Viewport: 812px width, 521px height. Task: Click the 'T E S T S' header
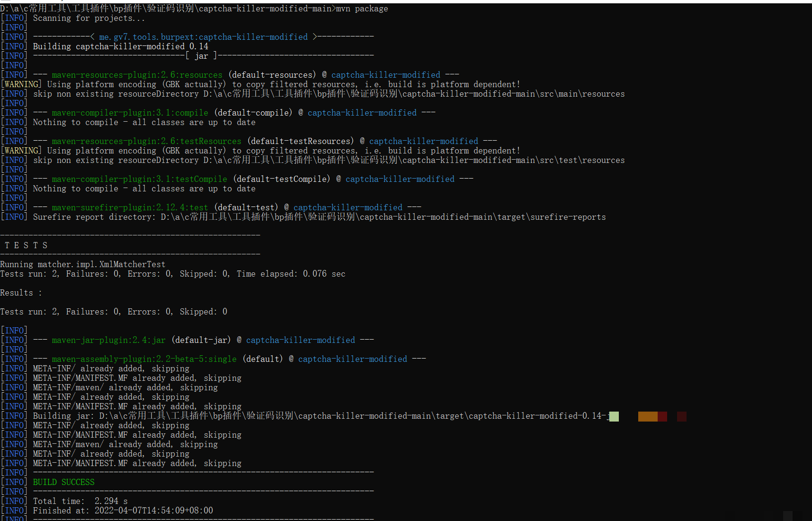pos(26,245)
